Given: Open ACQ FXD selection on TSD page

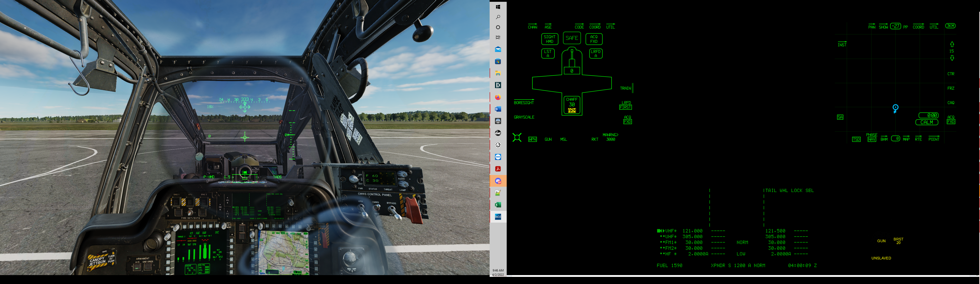Looking at the screenshot, I should [x=951, y=120].
